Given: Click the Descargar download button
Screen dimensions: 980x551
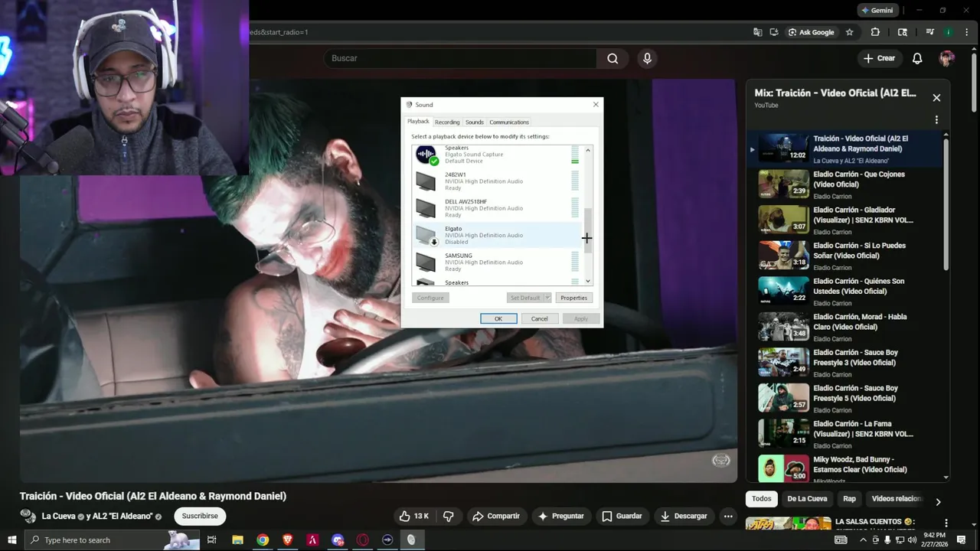Looking at the screenshot, I should (684, 516).
